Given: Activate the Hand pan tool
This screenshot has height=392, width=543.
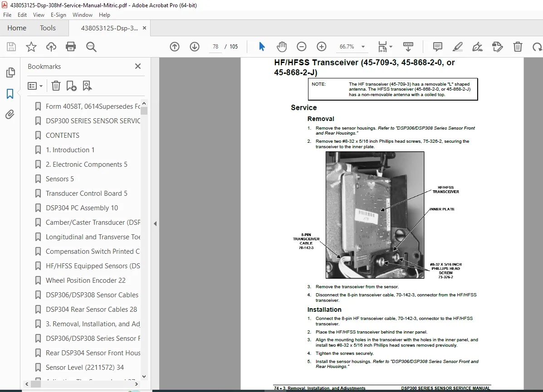Looking at the screenshot, I should tap(282, 46).
